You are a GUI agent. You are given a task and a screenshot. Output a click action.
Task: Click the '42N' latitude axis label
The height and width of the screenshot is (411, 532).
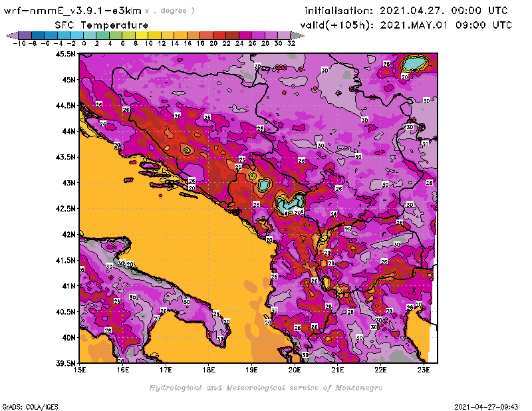[68, 235]
